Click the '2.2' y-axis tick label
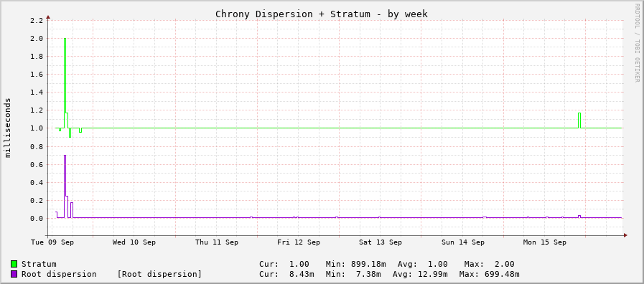Screen dimensions: 644x284 37,21
